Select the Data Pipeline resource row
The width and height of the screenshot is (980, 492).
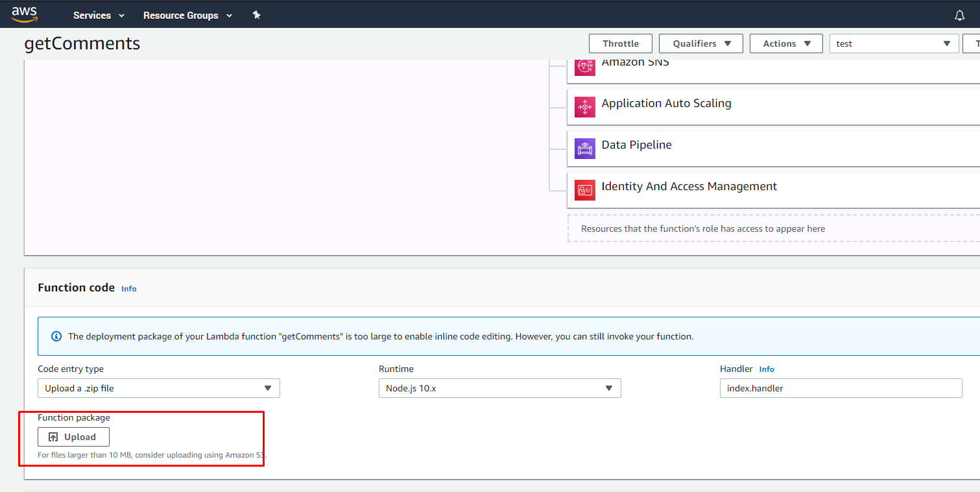(773, 149)
